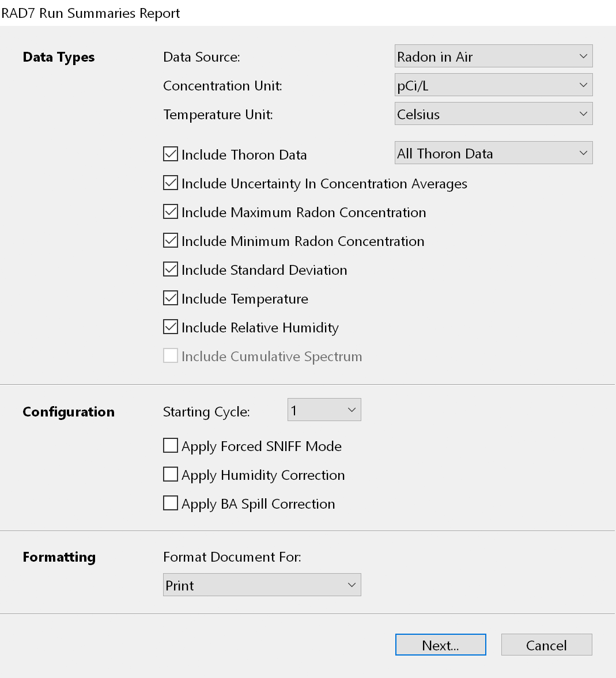Open the Temperature Unit combo box
Viewport: 616px width, 678px height.
493,114
